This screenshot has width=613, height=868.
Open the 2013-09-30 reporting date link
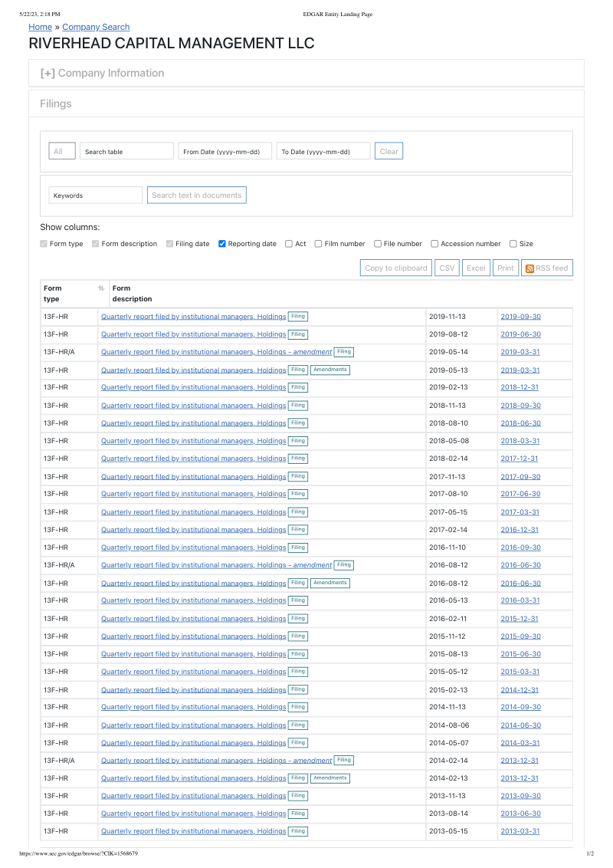tap(520, 796)
